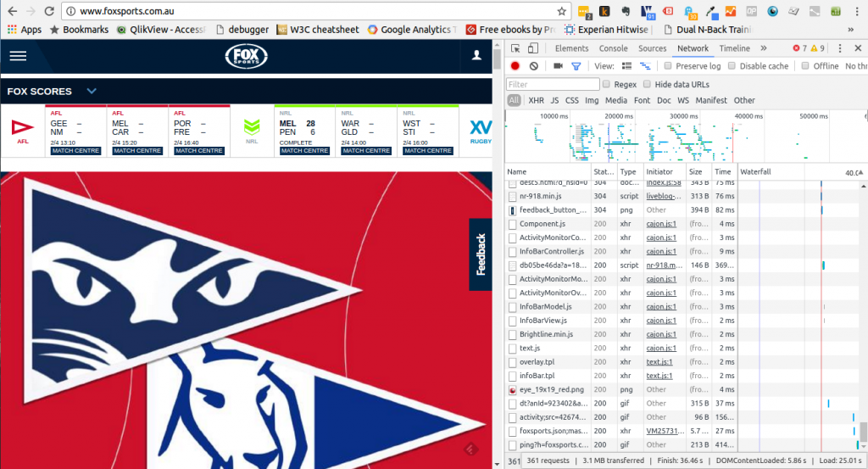Bookmark this page with the star icon

(x=561, y=11)
